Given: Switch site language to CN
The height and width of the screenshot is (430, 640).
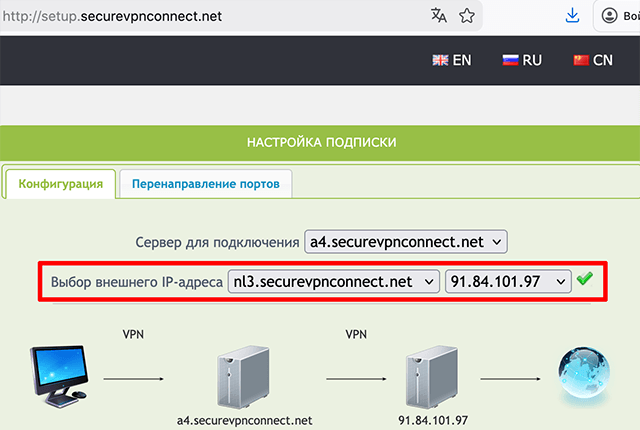Looking at the screenshot, I should (x=593, y=60).
